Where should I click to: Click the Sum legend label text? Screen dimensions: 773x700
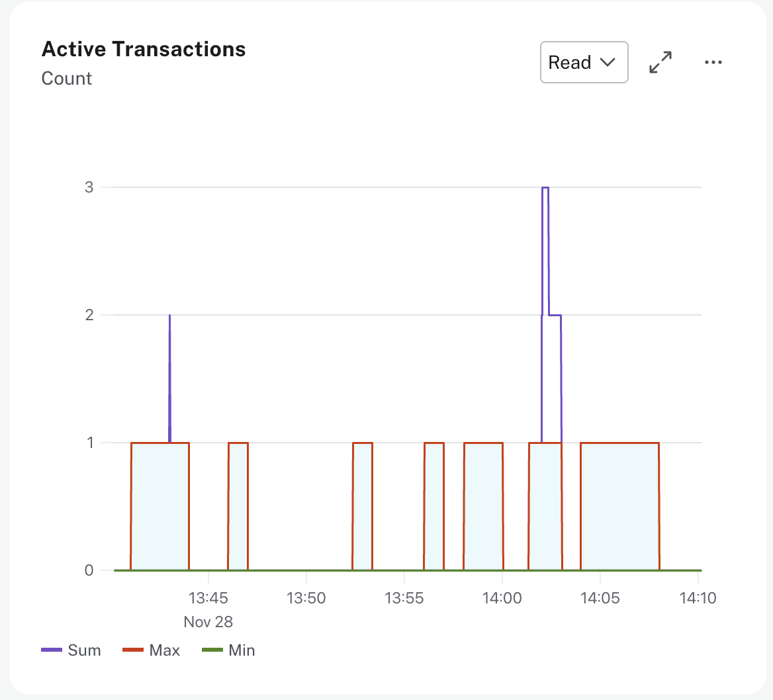point(83,650)
